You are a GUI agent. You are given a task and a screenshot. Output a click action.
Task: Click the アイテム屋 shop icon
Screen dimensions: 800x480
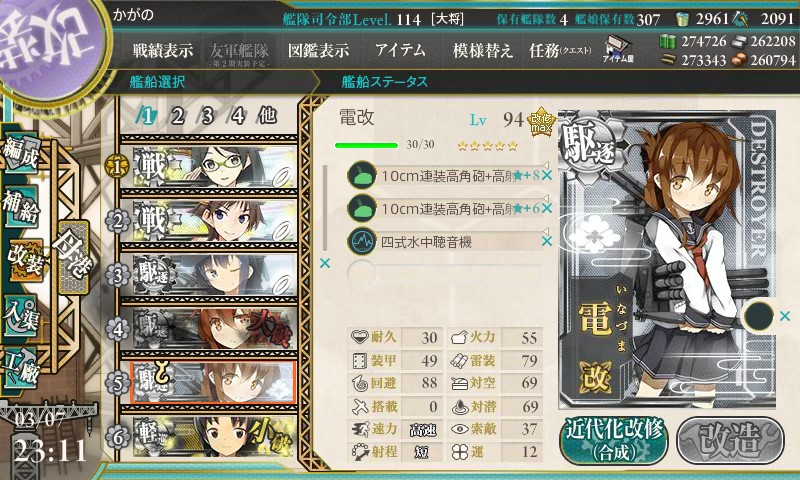(x=618, y=49)
